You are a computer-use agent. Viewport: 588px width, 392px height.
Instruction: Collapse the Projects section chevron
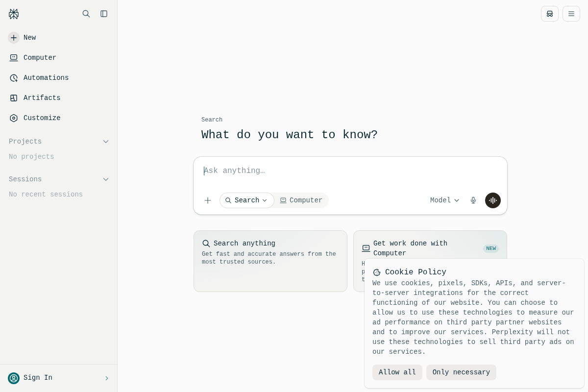[x=106, y=142]
